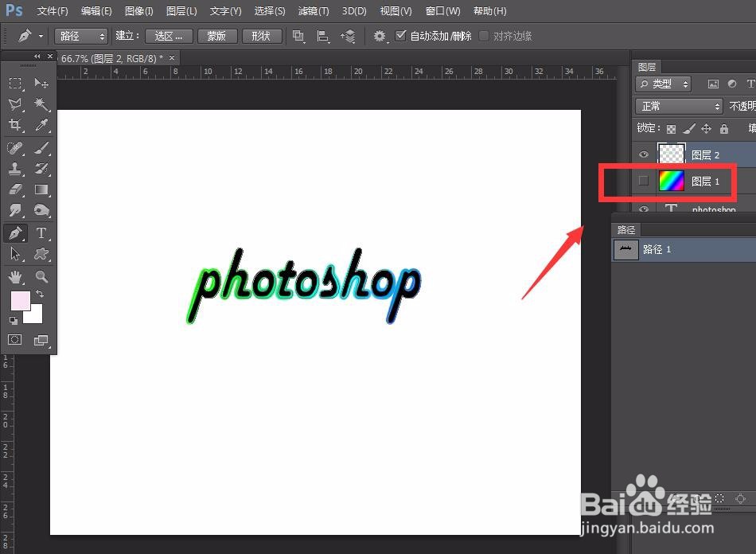Collapse the toolbox panel arrows
Image resolution: width=756 pixels, height=554 pixels.
[37, 57]
